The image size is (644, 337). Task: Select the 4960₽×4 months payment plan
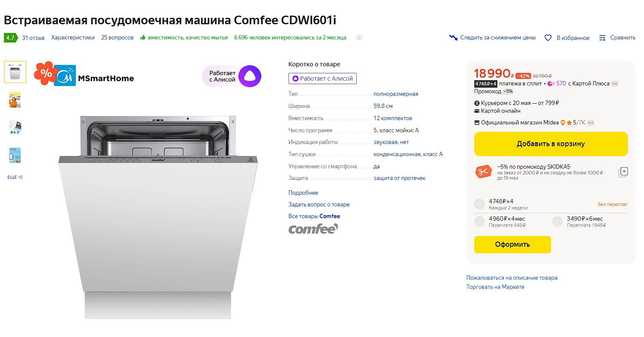point(480,222)
